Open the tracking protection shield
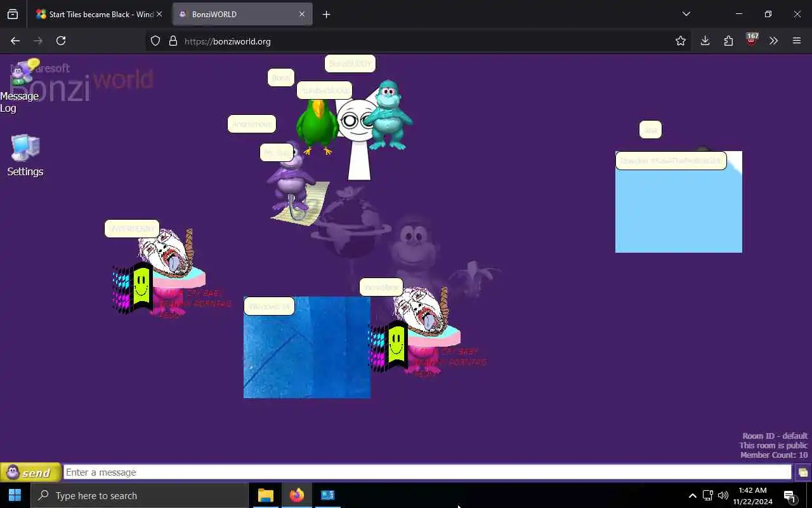Image resolution: width=812 pixels, height=508 pixels. click(155, 41)
